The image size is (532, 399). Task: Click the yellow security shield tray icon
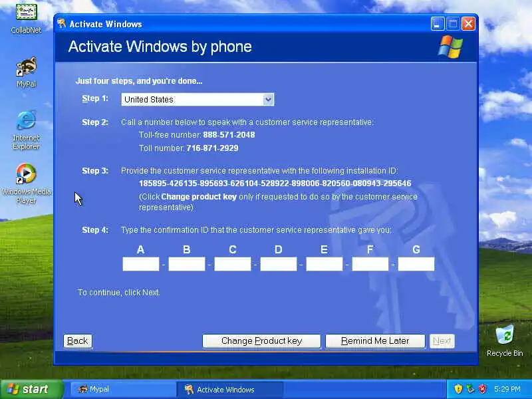[x=458, y=389]
